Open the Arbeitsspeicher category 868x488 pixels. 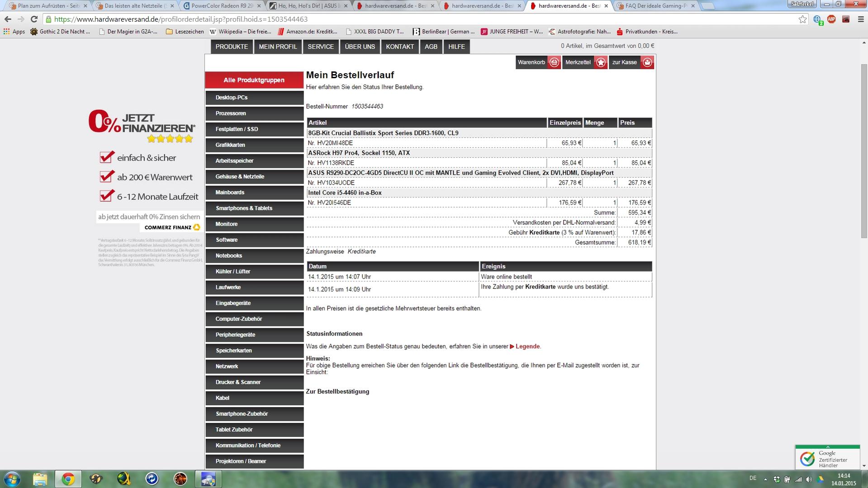click(254, 161)
